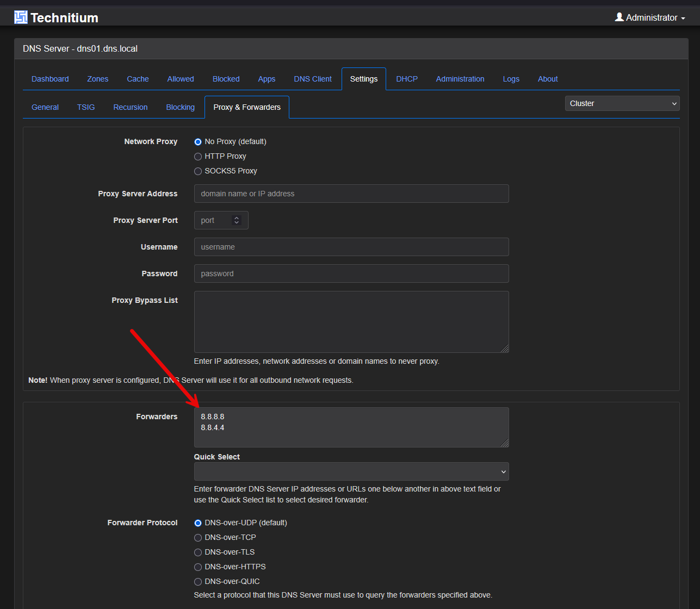Screen dimensions: 700x609
Task: Select DNS-over-UDP (default) protocol
Action: point(198,523)
